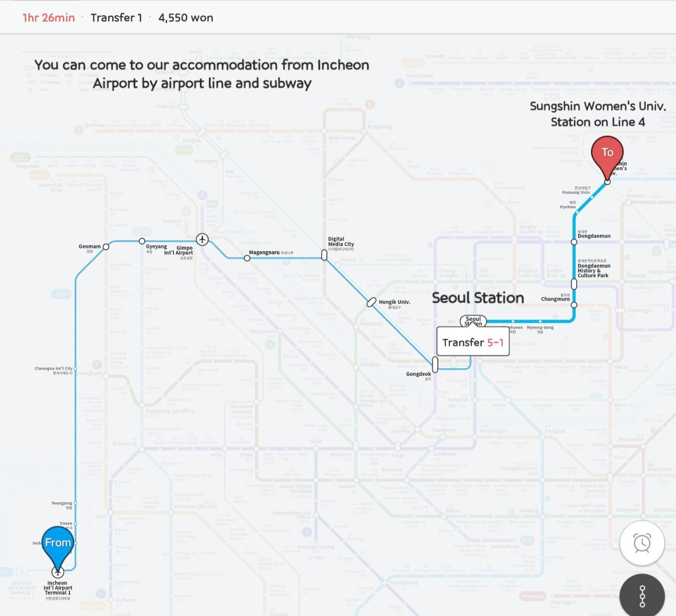Select the Gimpo Int'l Airport airplane icon
The height and width of the screenshot is (616, 676).
[202, 239]
